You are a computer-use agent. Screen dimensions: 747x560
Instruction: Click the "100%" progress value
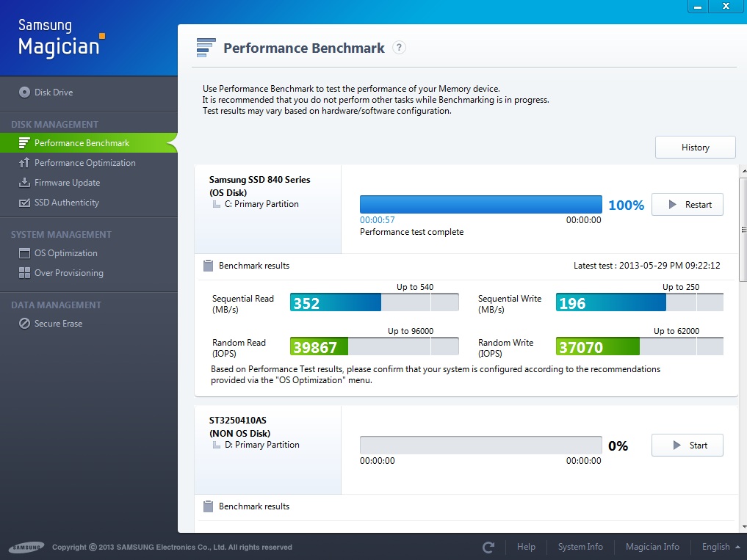[626, 206]
